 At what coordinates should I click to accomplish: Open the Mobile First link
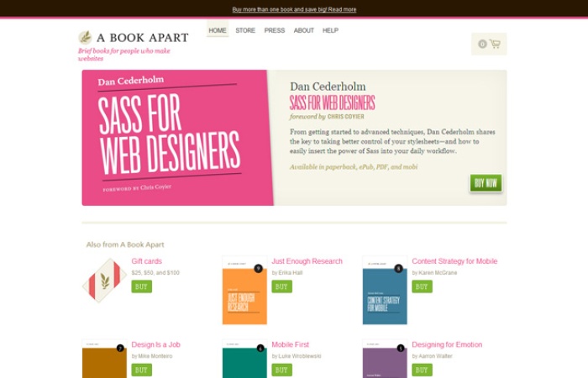click(291, 344)
